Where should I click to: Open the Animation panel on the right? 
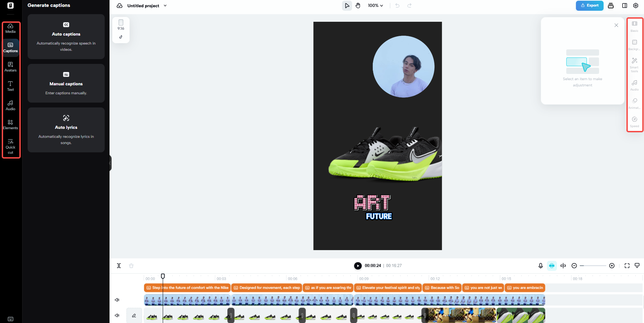tap(634, 103)
